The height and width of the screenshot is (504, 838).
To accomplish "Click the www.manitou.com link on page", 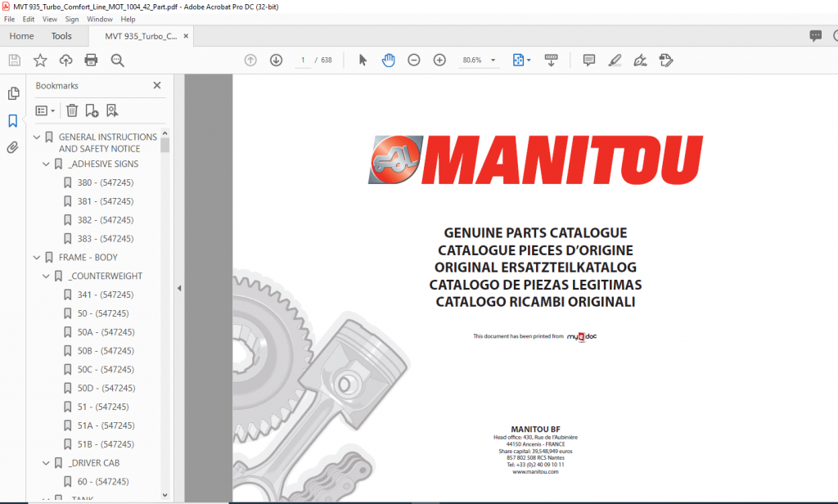I will [x=535, y=472].
